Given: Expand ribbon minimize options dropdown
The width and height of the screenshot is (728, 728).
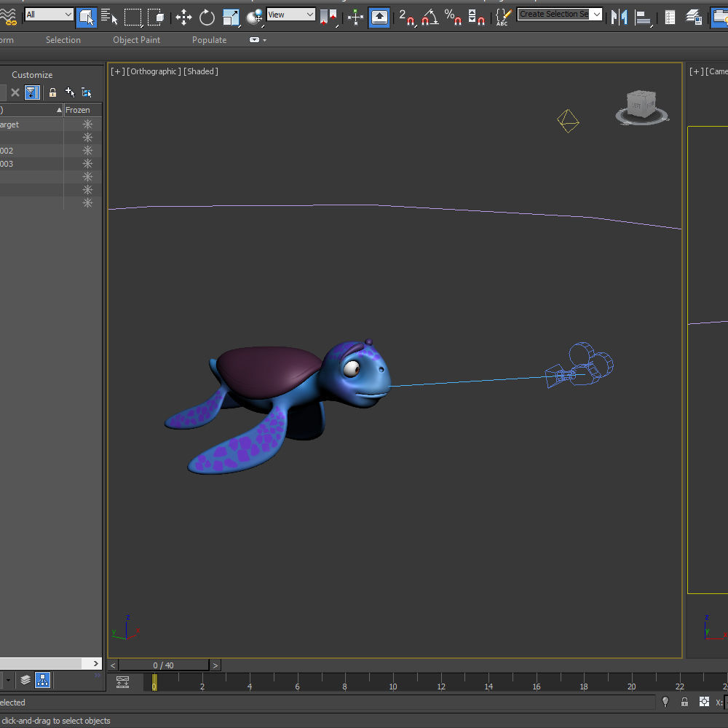Looking at the screenshot, I should 258,40.
